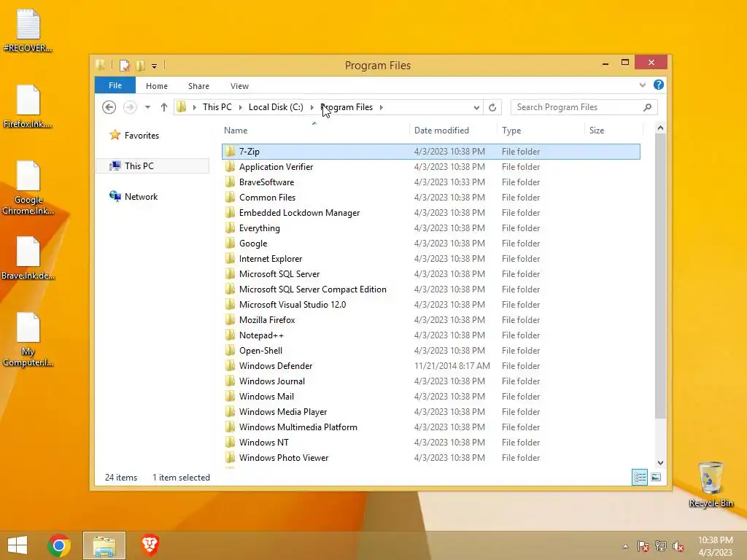Click the Windows Photo Viewer folder icon
747x560 pixels.
tap(230, 458)
